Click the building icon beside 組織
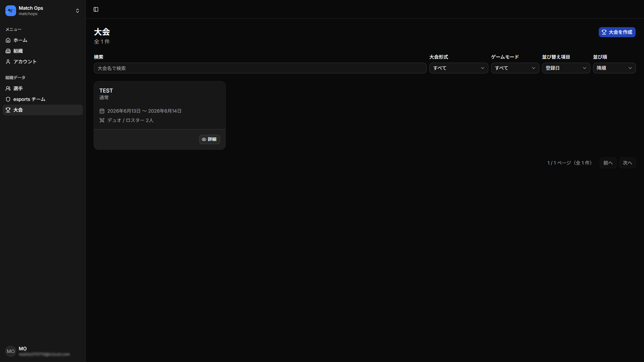 pyautogui.click(x=8, y=51)
